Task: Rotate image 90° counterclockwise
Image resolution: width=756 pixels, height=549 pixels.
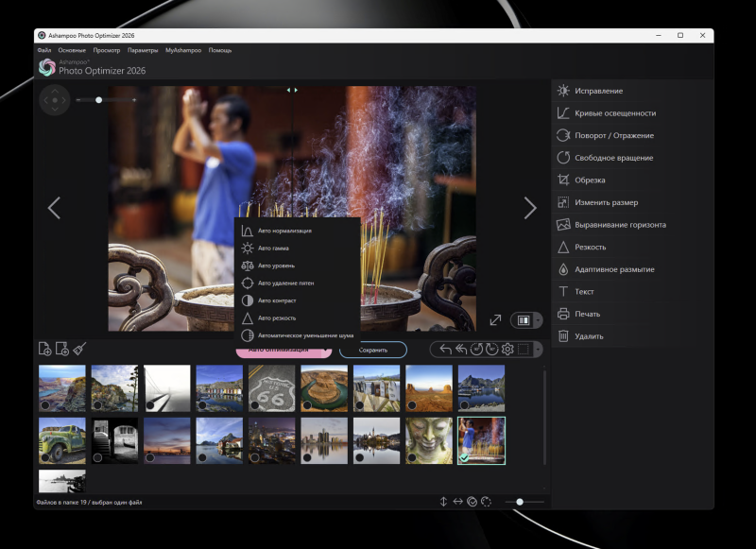Action: pos(476,350)
